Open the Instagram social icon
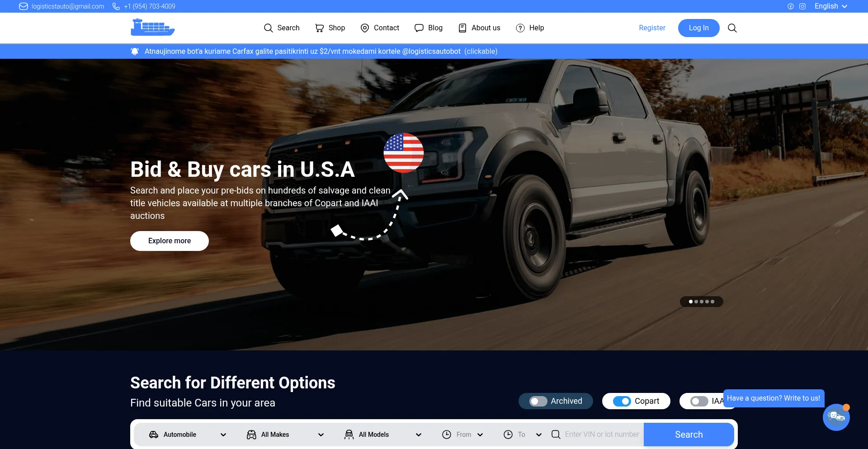The height and width of the screenshot is (449, 868). point(802,6)
